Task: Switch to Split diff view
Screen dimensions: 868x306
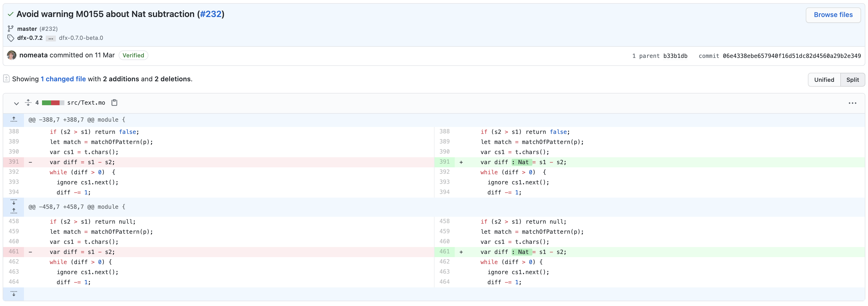Action: pyautogui.click(x=852, y=80)
